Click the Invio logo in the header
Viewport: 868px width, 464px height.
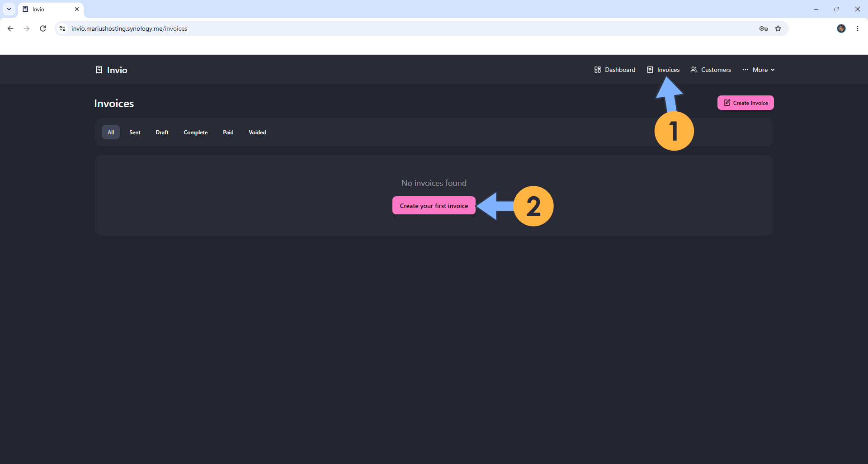pyautogui.click(x=111, y=70)
